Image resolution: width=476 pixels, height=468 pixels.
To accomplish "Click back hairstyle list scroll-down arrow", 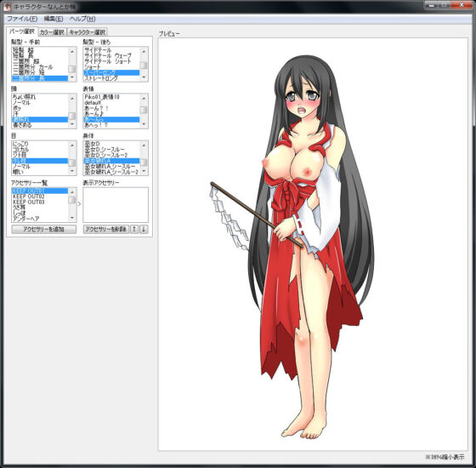I will 144,77.
